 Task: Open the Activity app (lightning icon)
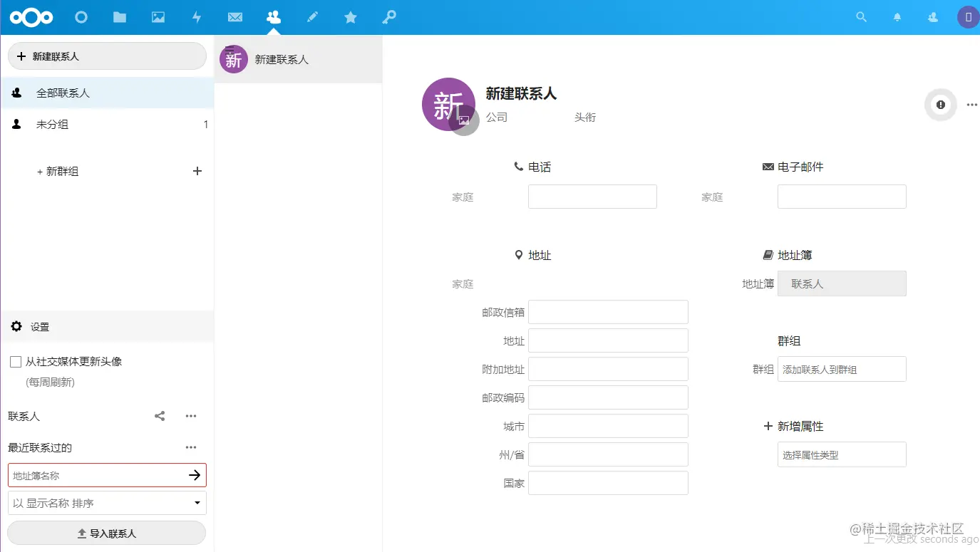tap(197, 16)
